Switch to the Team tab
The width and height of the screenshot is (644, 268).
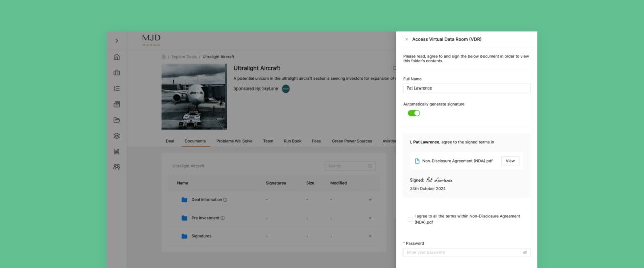pos(268,141)
